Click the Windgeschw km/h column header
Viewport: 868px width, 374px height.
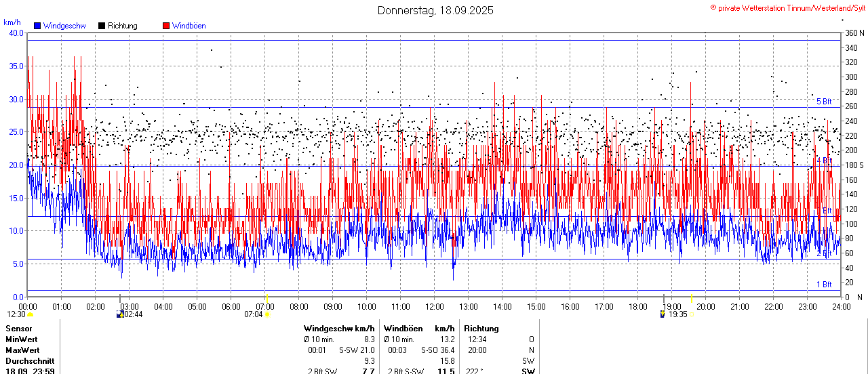click(339, 329)
